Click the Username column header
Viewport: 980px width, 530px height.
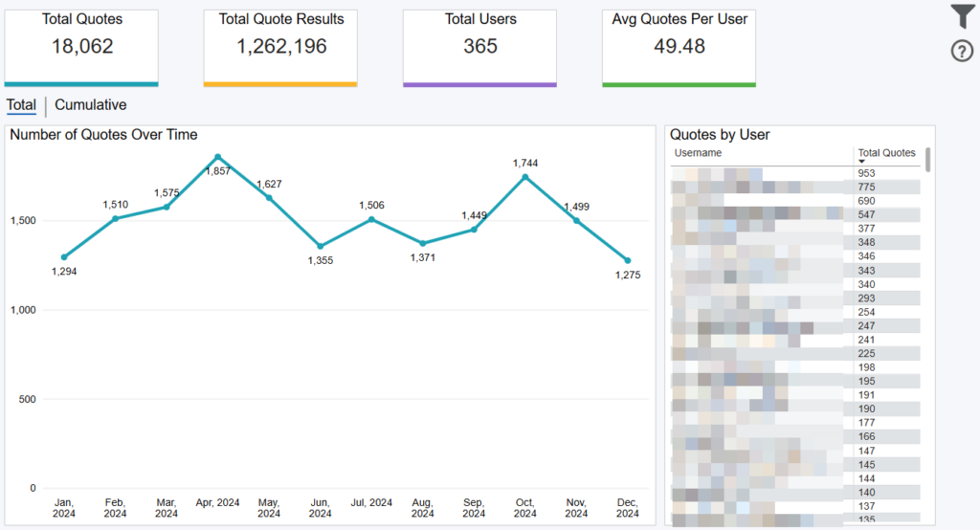698,153
